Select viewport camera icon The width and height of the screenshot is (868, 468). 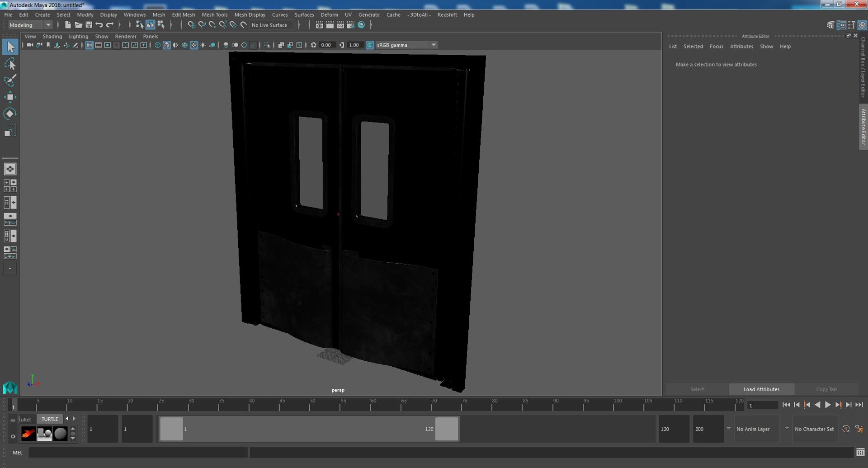[29, 45]
